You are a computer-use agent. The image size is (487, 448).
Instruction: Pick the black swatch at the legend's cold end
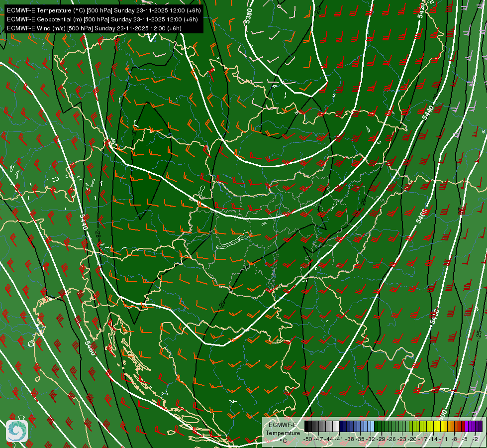point(306,426)
